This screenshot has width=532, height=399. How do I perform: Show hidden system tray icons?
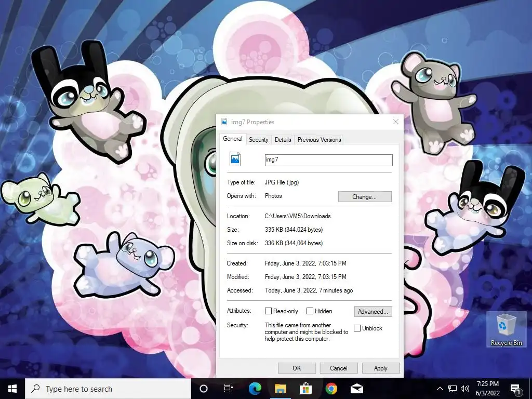[440, 389]
